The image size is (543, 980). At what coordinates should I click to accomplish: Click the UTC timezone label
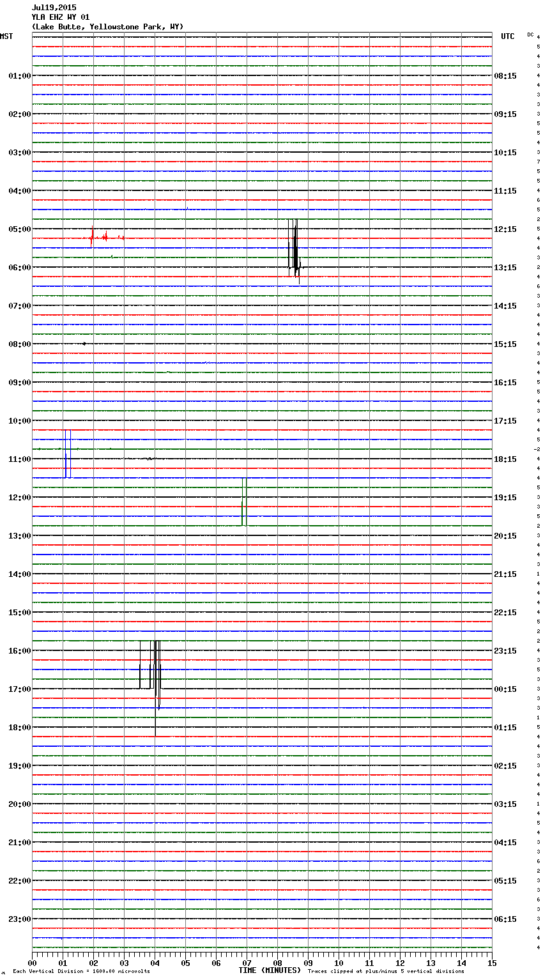[508, 36]
